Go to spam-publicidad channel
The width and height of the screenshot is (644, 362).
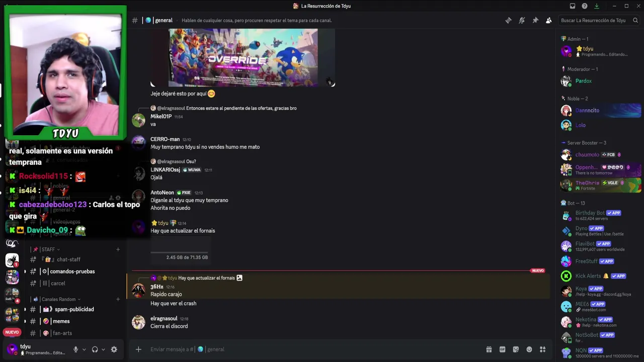point(74,309)
